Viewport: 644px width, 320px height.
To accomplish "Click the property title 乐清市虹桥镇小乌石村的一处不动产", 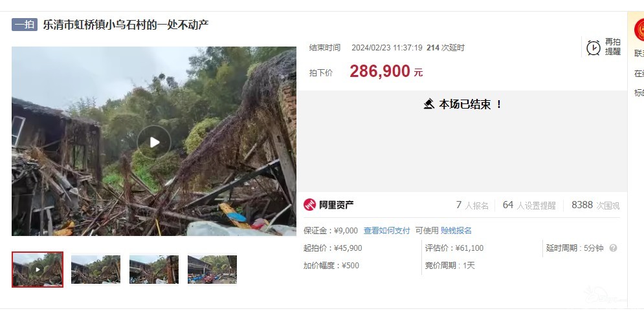I will pos(126,25).
